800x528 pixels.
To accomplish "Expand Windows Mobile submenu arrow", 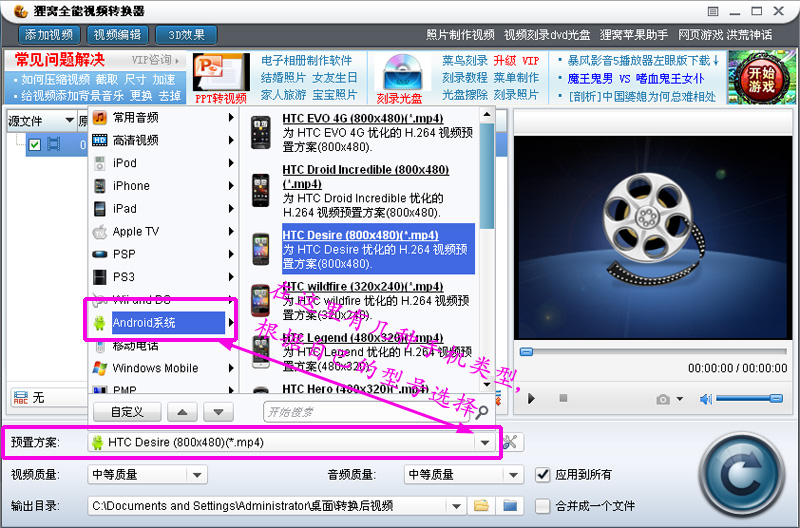I will coord(231,368).
